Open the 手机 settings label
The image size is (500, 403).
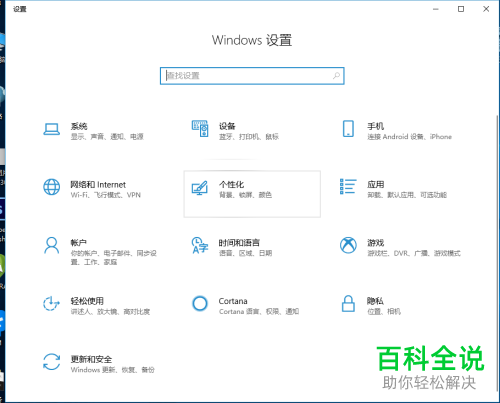pyautogui.click(x=376, y=126)
